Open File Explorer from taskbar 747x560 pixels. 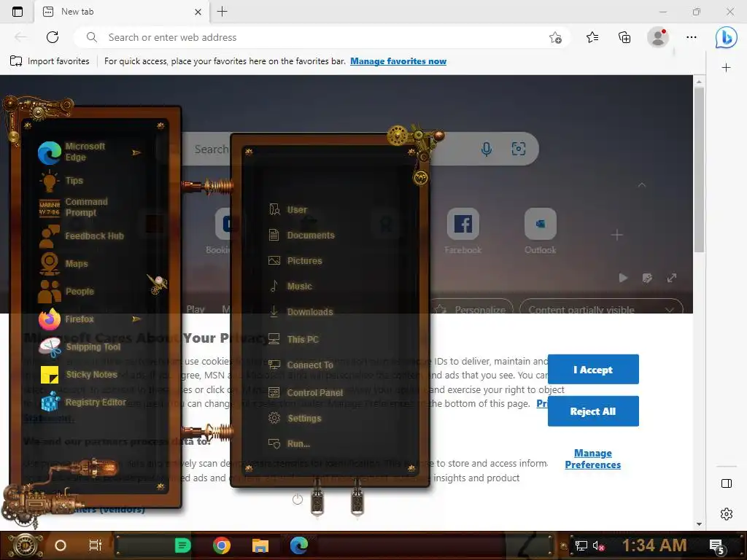point(260,545)
